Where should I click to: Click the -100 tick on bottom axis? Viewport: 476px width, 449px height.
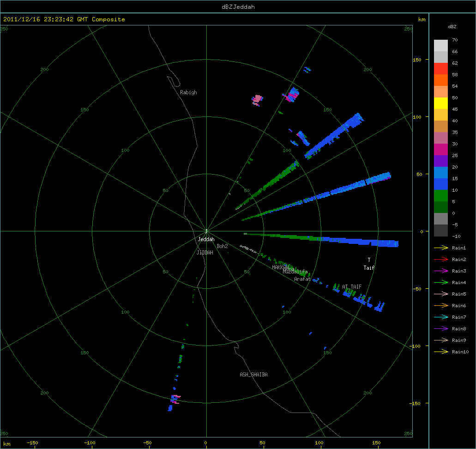(x=90, y=443)
